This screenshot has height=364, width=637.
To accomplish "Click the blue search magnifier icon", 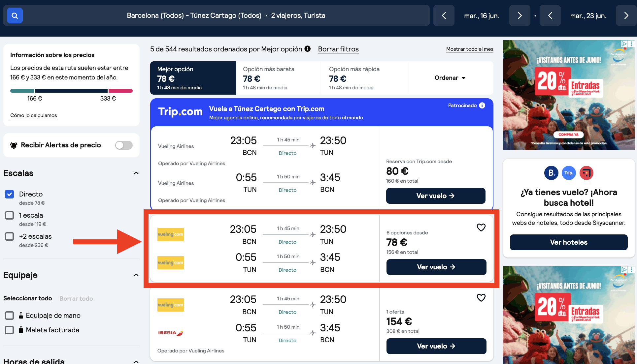I will click(x=15, y=15).
